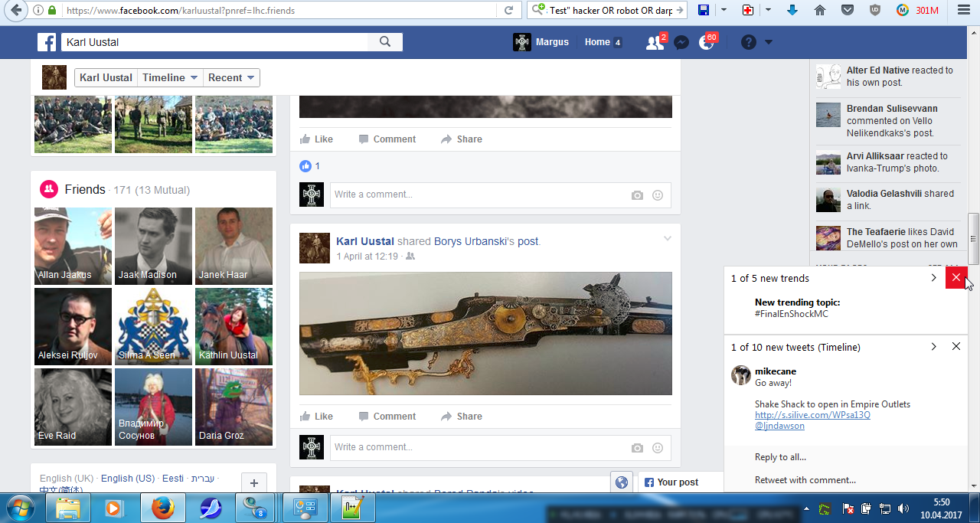Image resolution: width=980 pixels, height=523 pixels.
Task: Click the Facebook search box
Action: [x=214, y=42]
